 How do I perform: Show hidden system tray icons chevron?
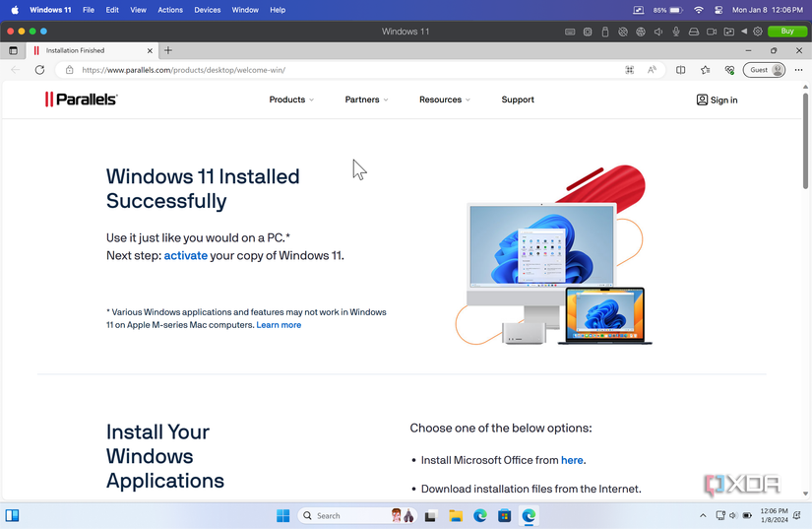[x=703, y=515]
